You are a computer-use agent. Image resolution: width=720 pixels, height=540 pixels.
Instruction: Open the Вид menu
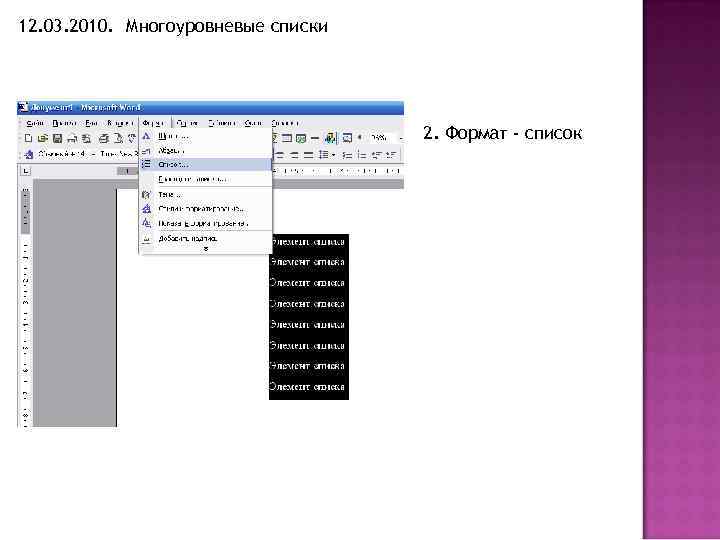coord(92,123)
